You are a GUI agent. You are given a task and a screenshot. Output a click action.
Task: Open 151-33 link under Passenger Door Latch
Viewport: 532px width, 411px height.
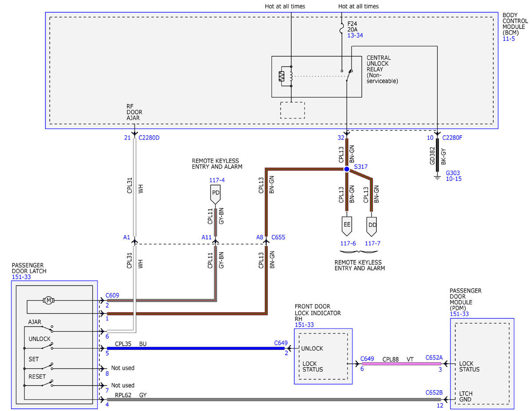tap(20, 277)
